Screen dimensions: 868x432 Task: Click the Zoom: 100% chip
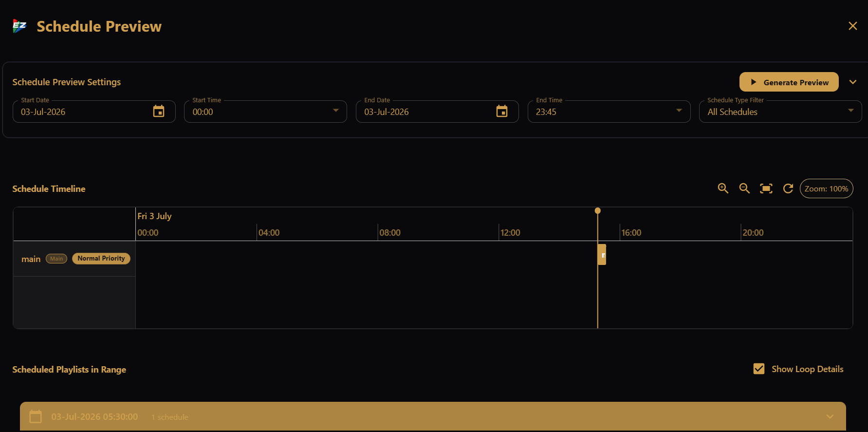826,188
